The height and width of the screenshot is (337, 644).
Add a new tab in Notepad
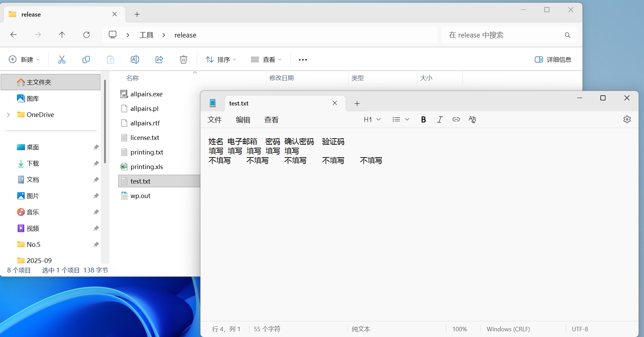pos(357,103)
